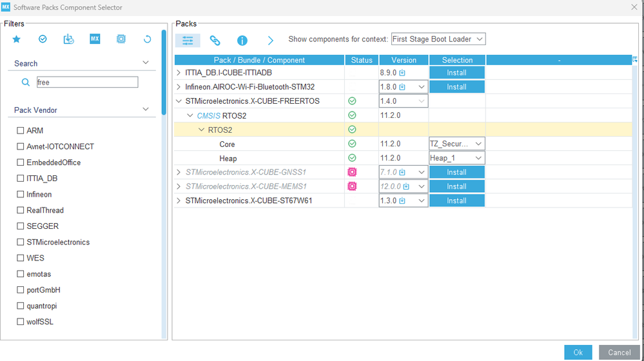Enable the wolfSSL vendor filter

(x=20, y=322)
